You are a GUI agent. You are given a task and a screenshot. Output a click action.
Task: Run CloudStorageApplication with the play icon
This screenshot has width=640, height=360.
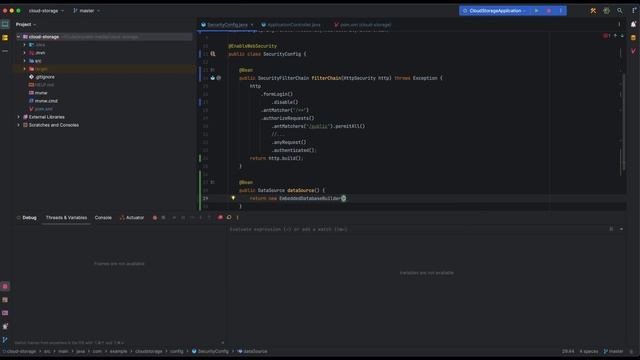[x=536, y=11]
